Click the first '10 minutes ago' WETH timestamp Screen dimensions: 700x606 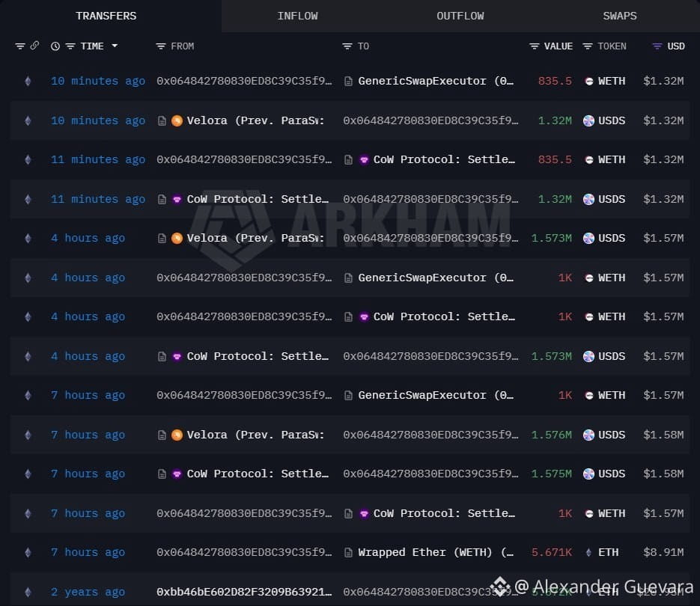pos(98,82)
